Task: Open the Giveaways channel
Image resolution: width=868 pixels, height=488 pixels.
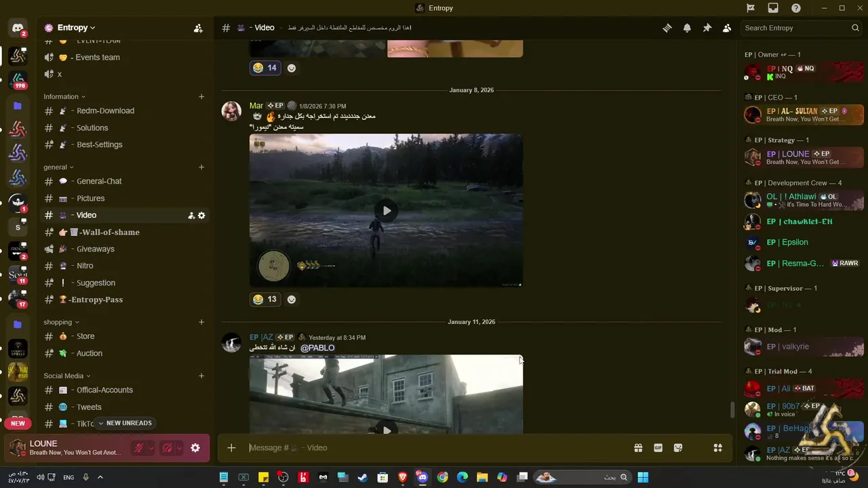Action: [125, 249]
